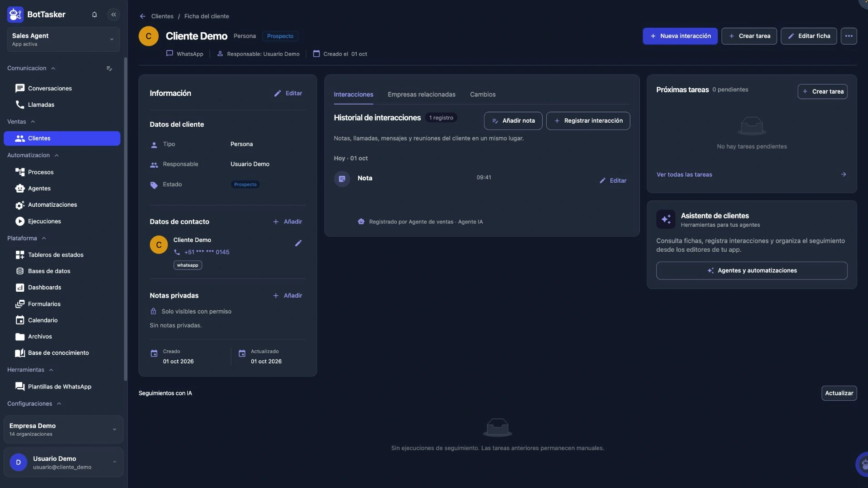The image size is (868, 488).
Task: Click the Nueva interacción button
Action: (680, 36)
